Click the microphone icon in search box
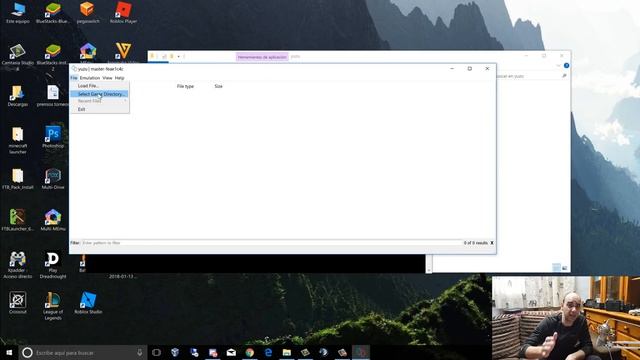 [140, 352]
